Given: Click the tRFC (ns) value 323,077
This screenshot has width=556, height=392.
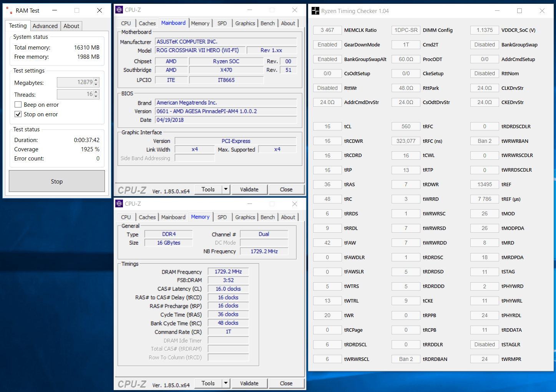Looking at the screenshot, I should (x=406, y=141).
